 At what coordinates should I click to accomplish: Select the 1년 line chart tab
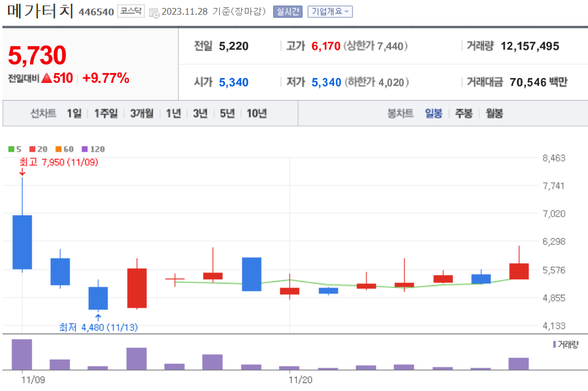(173, 113)
